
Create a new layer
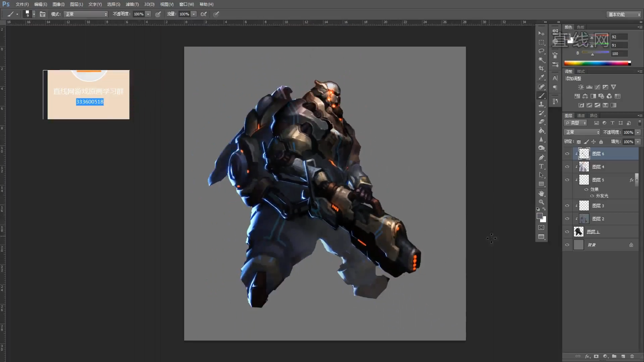pos(623,356)
